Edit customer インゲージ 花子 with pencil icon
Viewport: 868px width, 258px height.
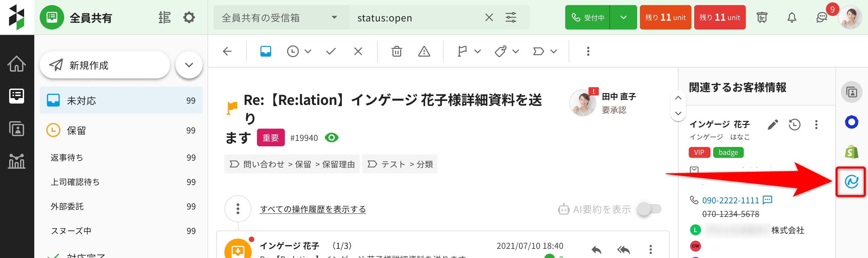coord(773,125)
